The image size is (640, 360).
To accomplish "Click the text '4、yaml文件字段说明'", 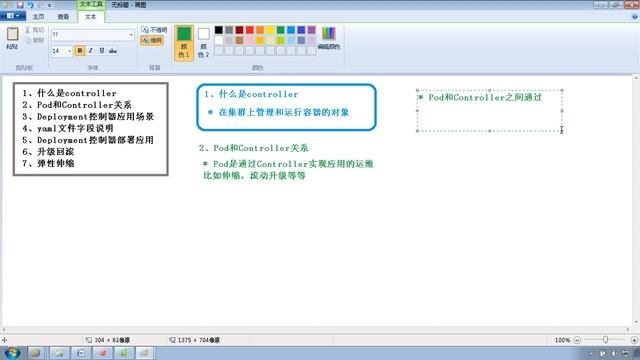I will [68, 128].
